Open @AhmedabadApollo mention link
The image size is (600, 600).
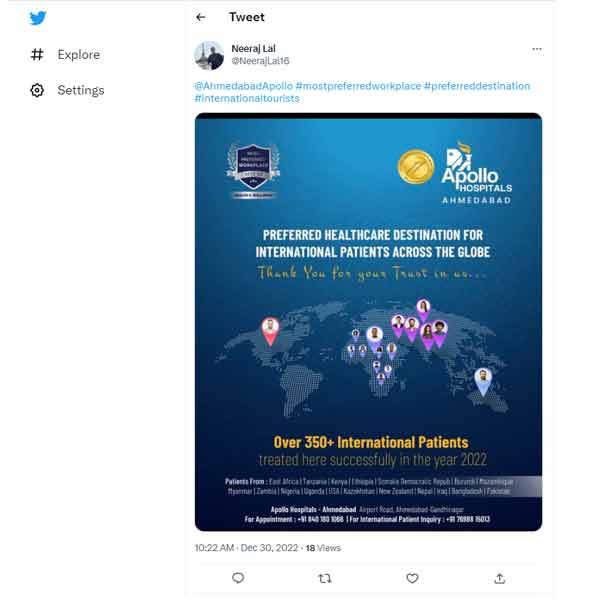pyautogui.click(x=243, y=86)
